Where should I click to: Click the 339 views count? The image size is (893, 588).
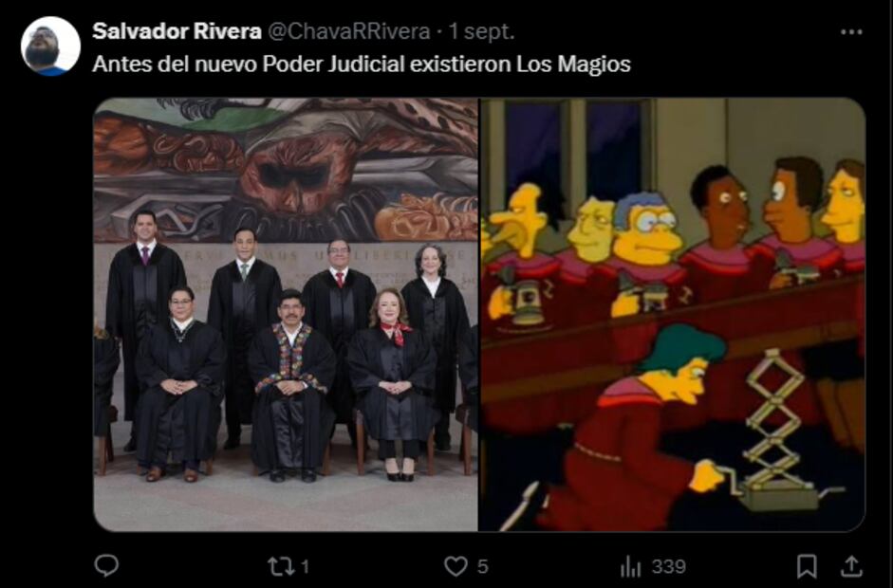click(668, 567)
